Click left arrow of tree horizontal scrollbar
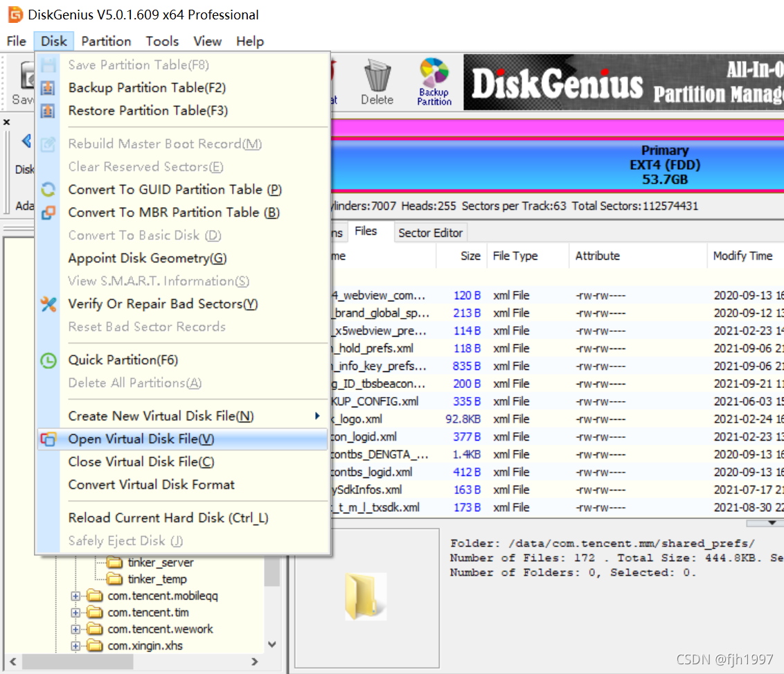 pyautogui.click(x=13, y=662)
